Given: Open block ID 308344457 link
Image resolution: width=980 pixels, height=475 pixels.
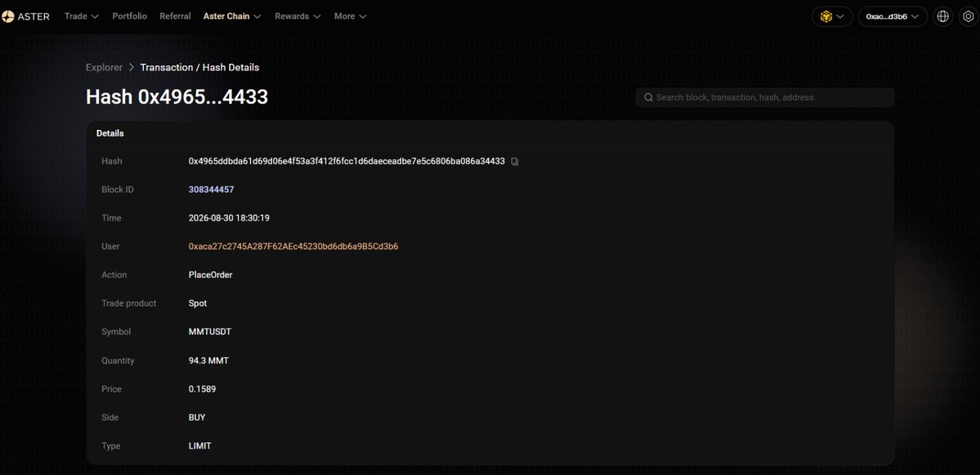Looking at the screenshot, I should tap(211, 190).
